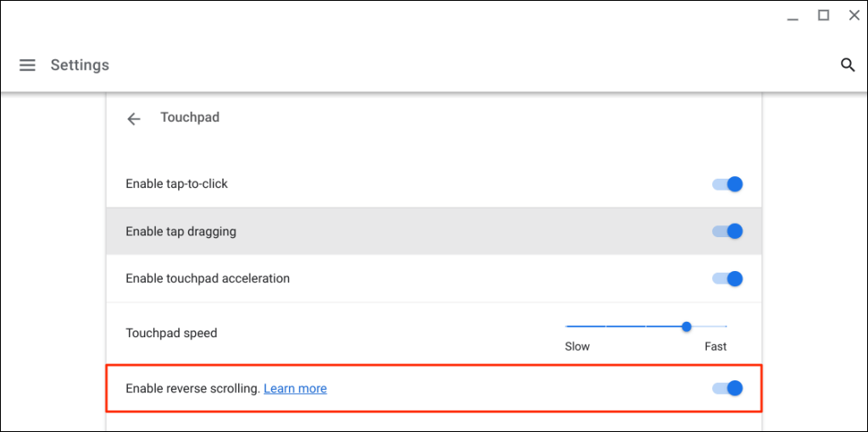The height and width of the screenshot is (432, 868).
Task: Toggle touchpad acceleration off
Action: point(728,279)
